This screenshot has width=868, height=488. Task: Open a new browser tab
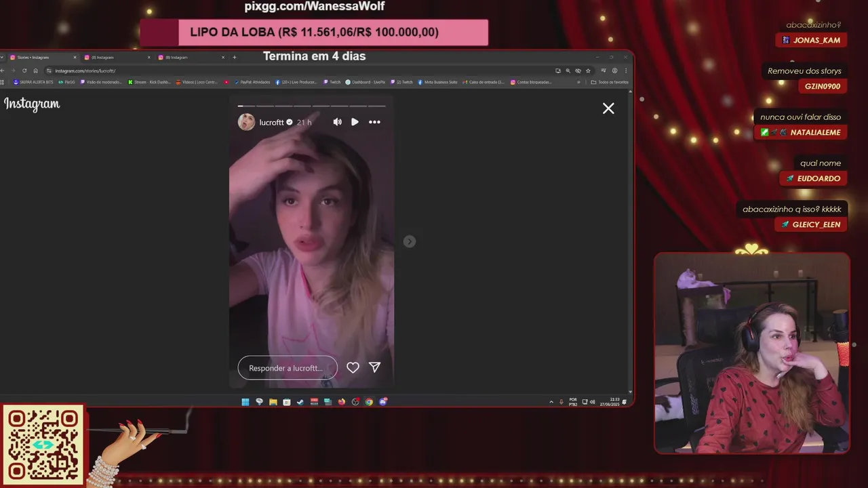coord(235,58)
